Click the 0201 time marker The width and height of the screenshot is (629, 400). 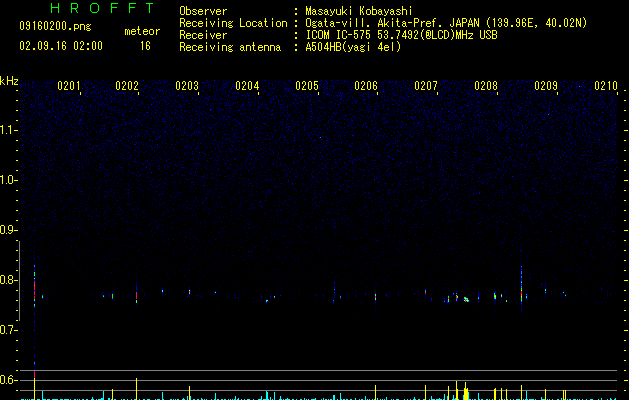[x=69, y=86]
